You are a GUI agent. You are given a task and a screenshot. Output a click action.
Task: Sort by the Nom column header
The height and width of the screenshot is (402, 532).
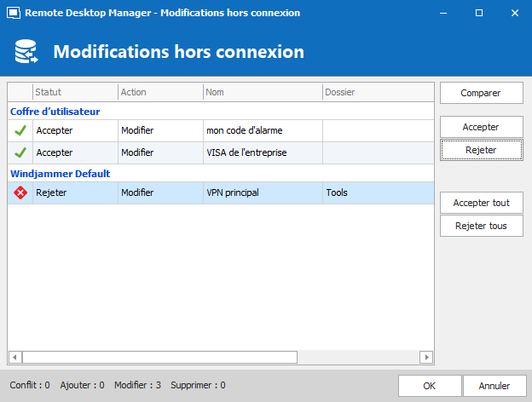coord(262,92)
